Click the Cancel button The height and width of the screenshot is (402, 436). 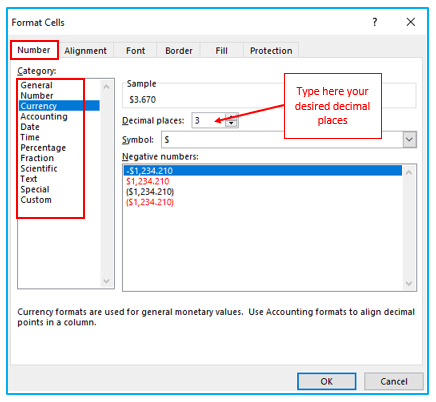394,381
